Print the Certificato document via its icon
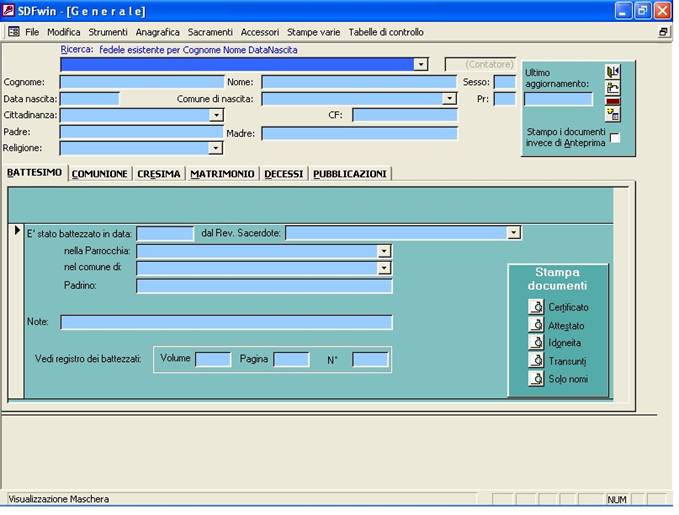Screen dimensions: 679x515 click(536, 307)
